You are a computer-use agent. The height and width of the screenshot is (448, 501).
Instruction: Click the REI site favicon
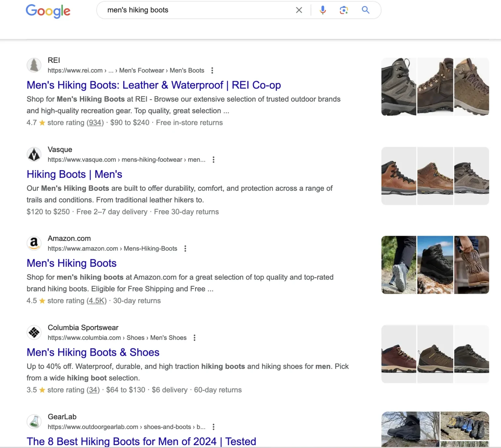tap(34, 65)
